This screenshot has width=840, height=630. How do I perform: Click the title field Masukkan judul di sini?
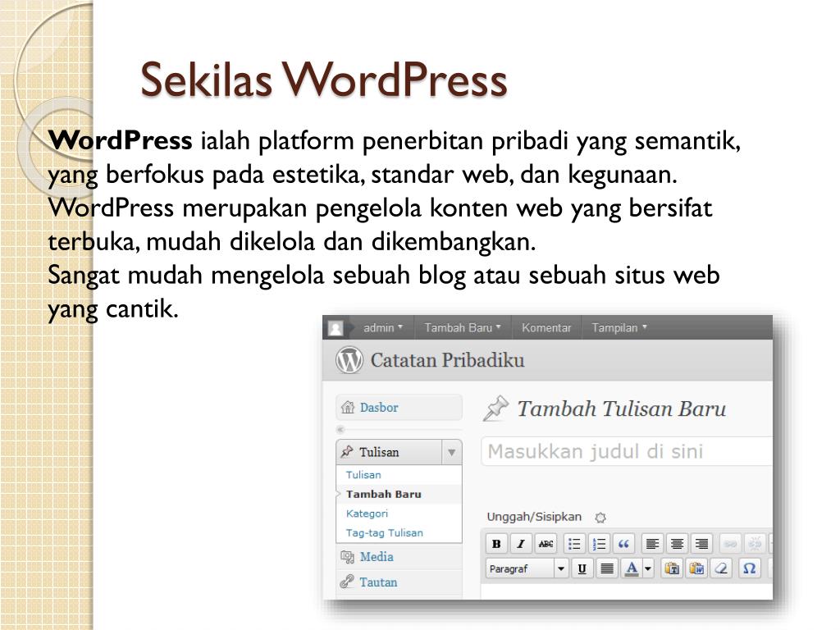pos(627,452)
